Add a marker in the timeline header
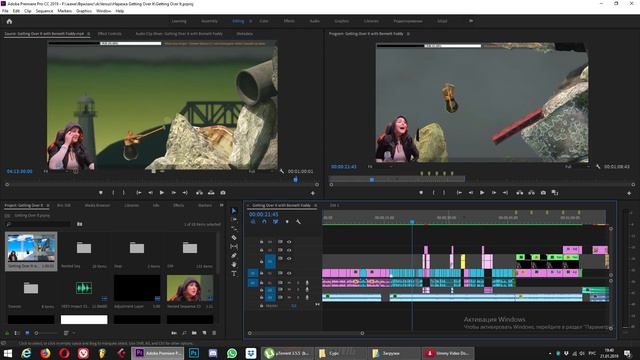The width and height of the screenshot is (640, 360). (287, 222)
